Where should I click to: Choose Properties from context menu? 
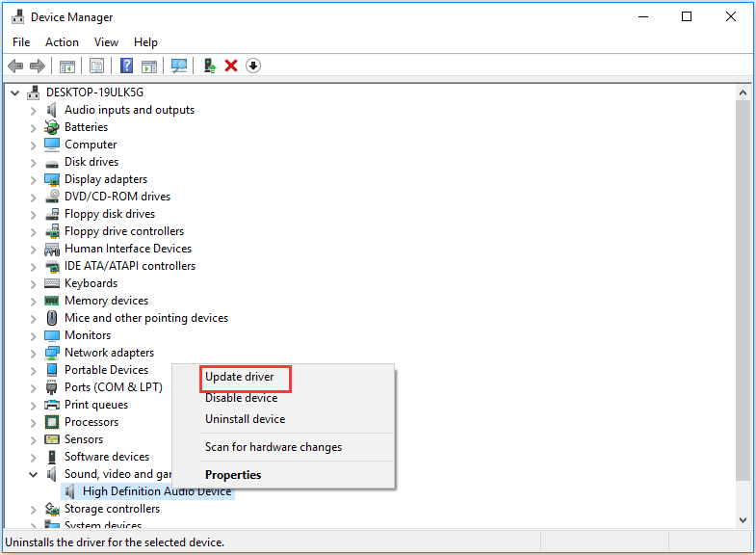(x=282, y=475)
